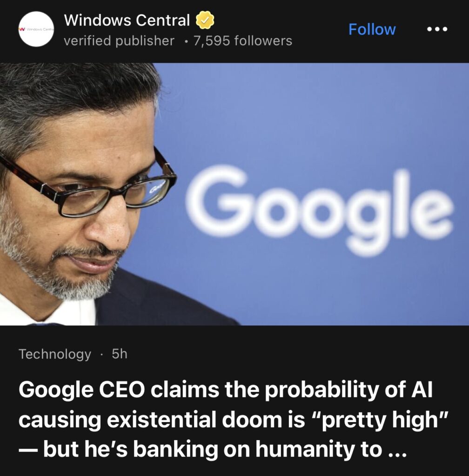Tap the gold verified badge icon
Screen dimensions: 469x476
[205, 20]
